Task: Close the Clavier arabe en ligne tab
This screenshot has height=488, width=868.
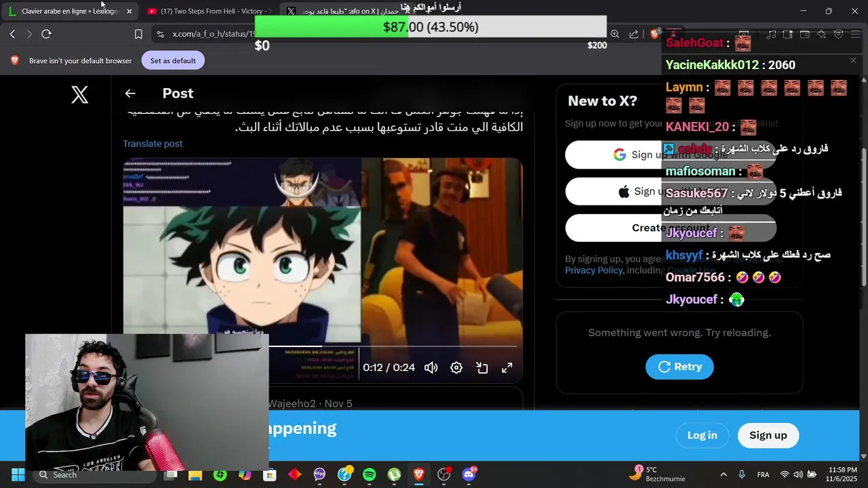Action: tap(129, 12)
